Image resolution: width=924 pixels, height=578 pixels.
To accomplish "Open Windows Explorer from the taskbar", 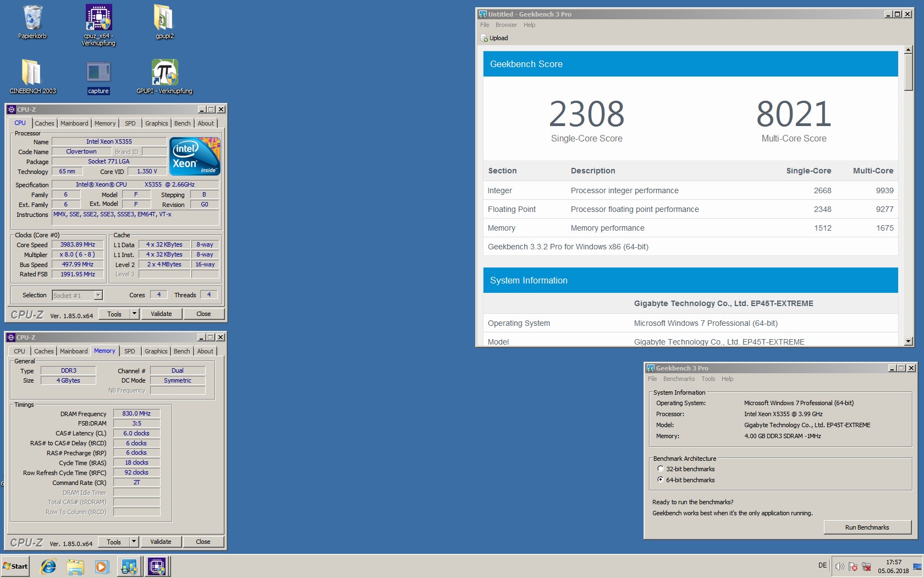I will click(x=75, y=566).
